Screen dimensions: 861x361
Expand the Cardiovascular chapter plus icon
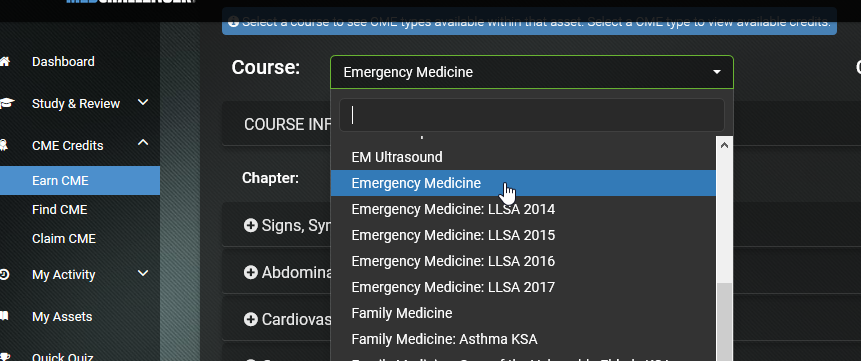(x=250, y=319)
